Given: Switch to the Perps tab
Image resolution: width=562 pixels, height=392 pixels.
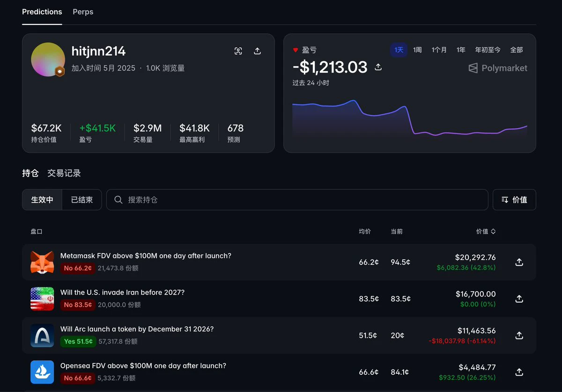Looking at the screenshot, I should (x=83, y=12).
